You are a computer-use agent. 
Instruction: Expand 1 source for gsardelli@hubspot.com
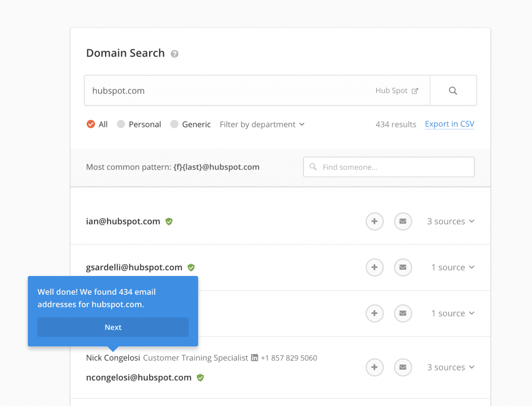[452, 267]
